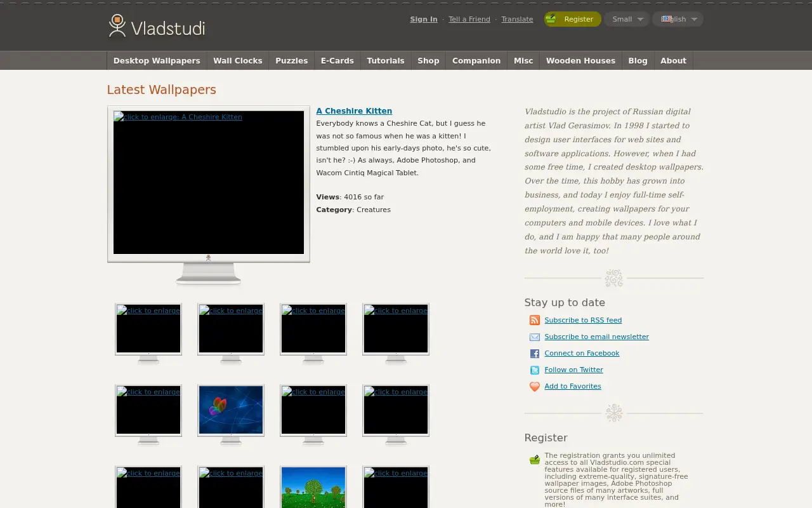Click the Sign In link
This screenshot has height=508, width=812.
(424, 19)
